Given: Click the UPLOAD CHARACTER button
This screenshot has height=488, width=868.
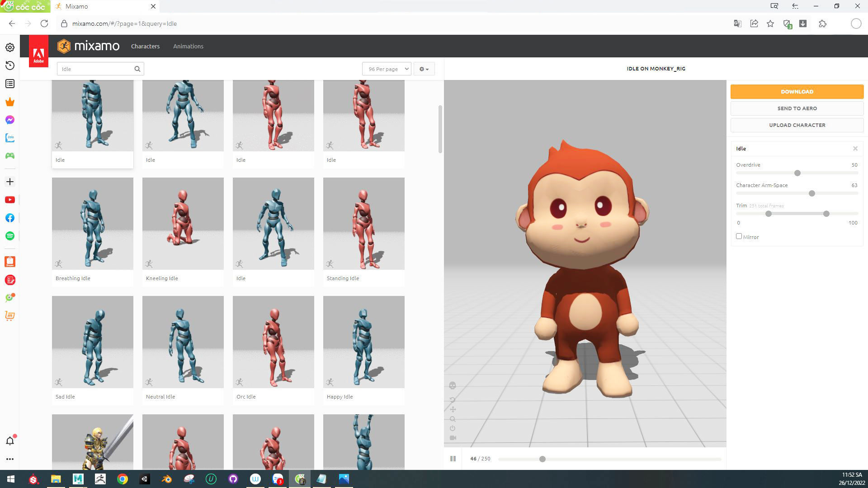Looking at the screenshot, I should pyautogui.click(x=797, y=125).
